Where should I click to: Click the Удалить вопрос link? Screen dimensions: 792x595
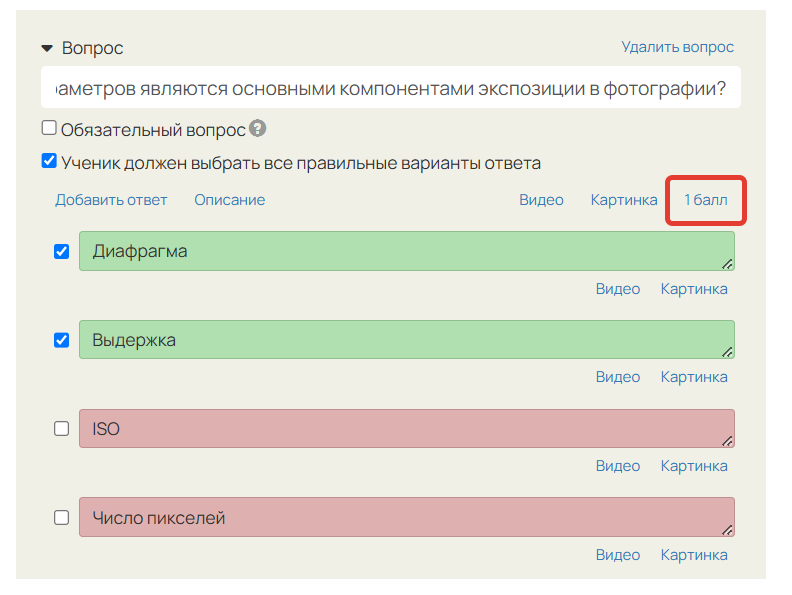click(677, 47)
